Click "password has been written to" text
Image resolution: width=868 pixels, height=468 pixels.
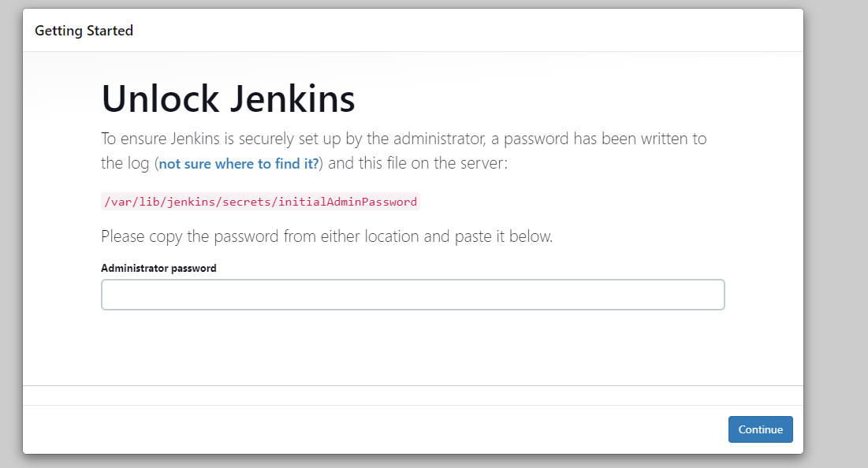point(605,139)
